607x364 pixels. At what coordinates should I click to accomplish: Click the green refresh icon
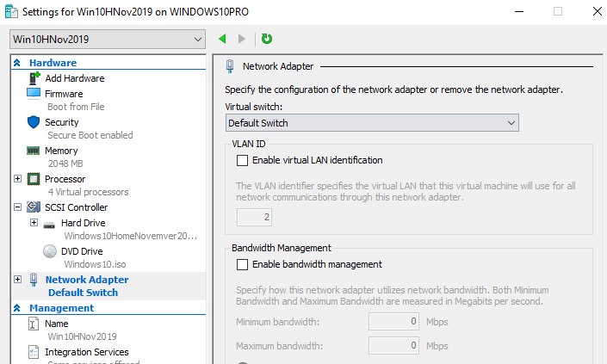tap(267, 39)
